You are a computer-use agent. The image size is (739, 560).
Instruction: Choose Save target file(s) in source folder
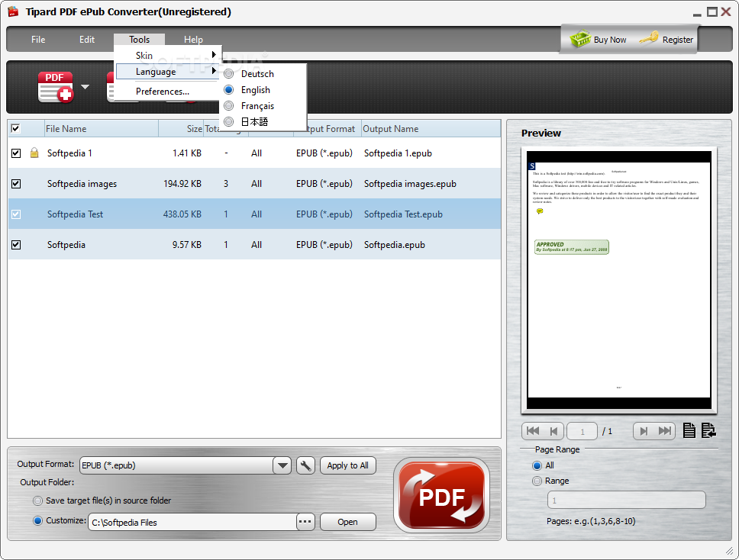(x=37, y=500)
